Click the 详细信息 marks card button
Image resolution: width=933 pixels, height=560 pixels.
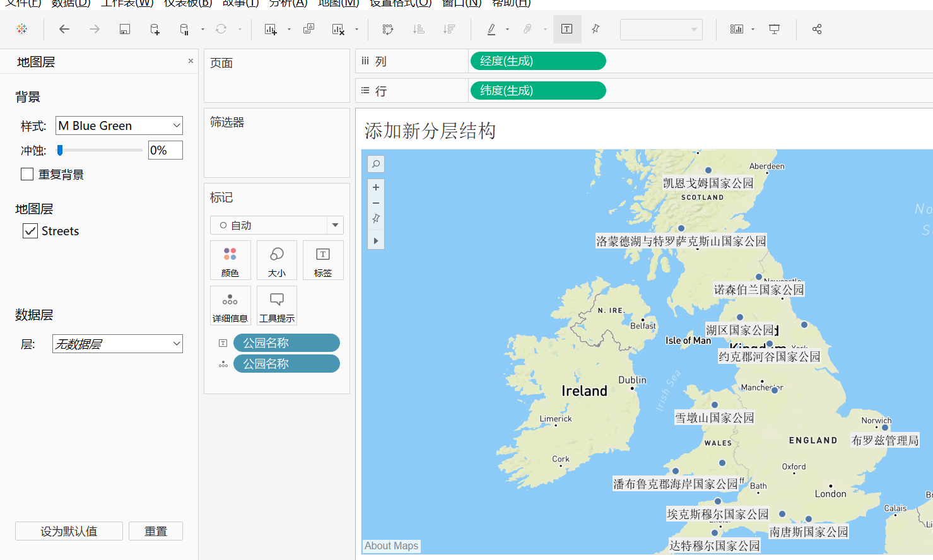pos(230,305)
